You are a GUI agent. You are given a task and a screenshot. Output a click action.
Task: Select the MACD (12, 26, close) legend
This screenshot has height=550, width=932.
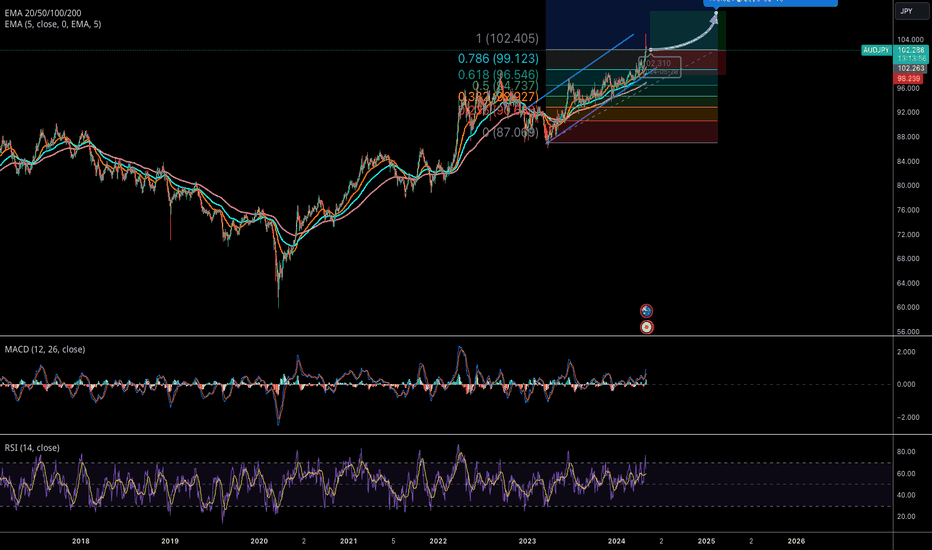coord(45,350)
